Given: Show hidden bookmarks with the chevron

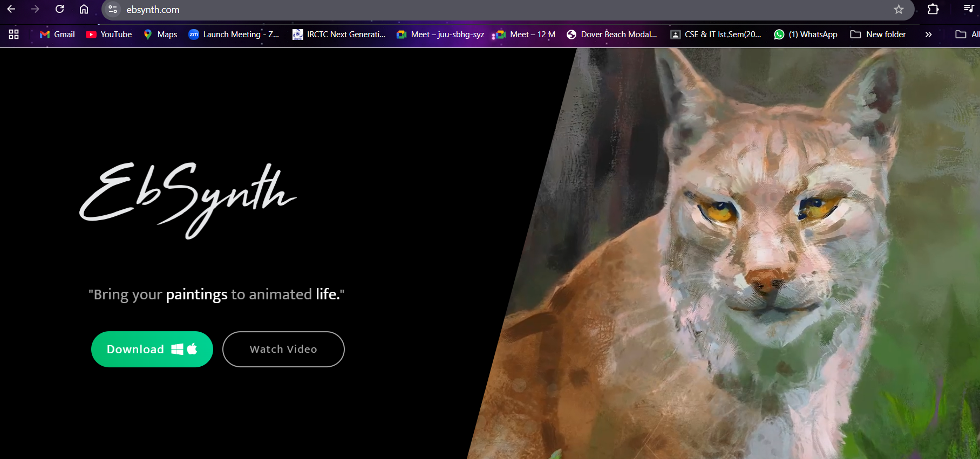Looking at the screenshot, I should tap(928, 35).
